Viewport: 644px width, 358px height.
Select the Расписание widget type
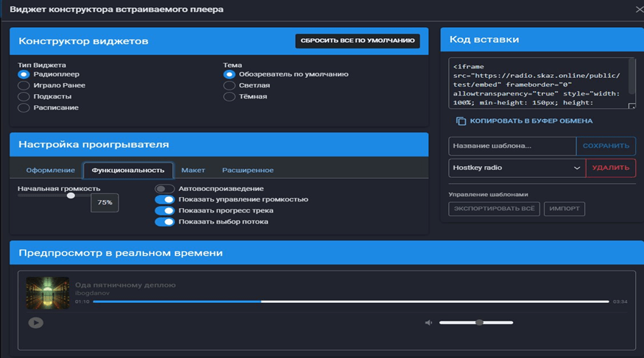click(24, 107)
